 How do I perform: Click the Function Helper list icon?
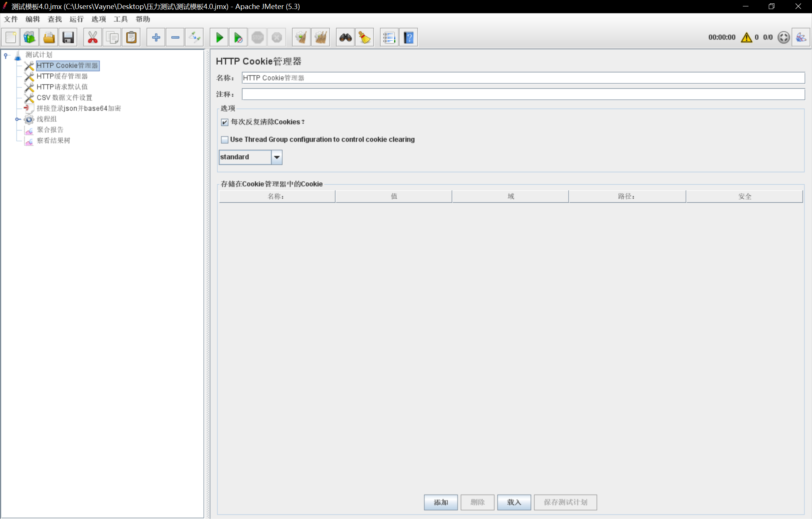(x=389, y=38)
